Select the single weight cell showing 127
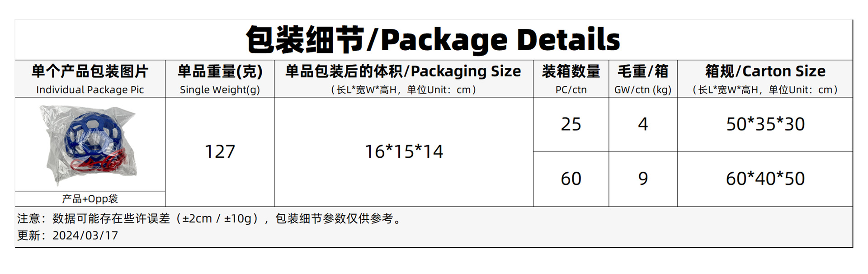This screenshot has height=274, width=868. pos(220,152)
